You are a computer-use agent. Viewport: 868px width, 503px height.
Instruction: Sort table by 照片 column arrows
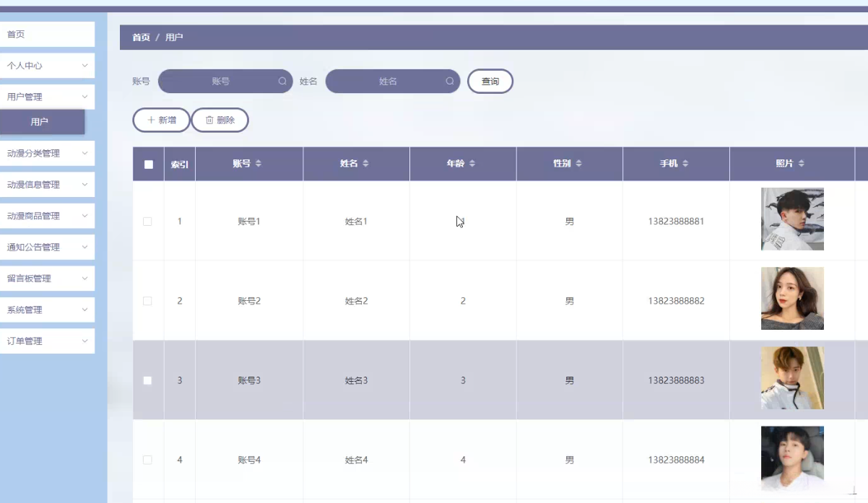[x=801, y=164]
